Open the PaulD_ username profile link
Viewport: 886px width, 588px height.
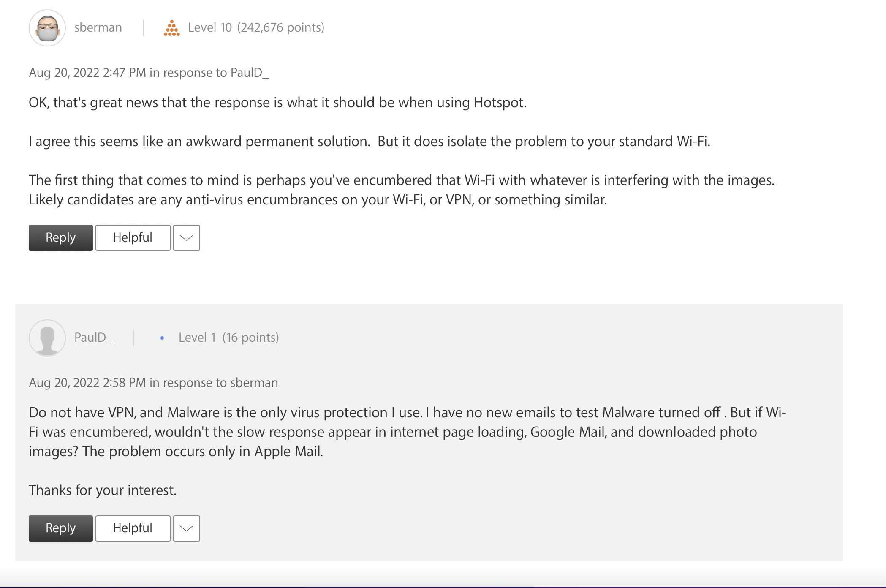tap(93, 338)
